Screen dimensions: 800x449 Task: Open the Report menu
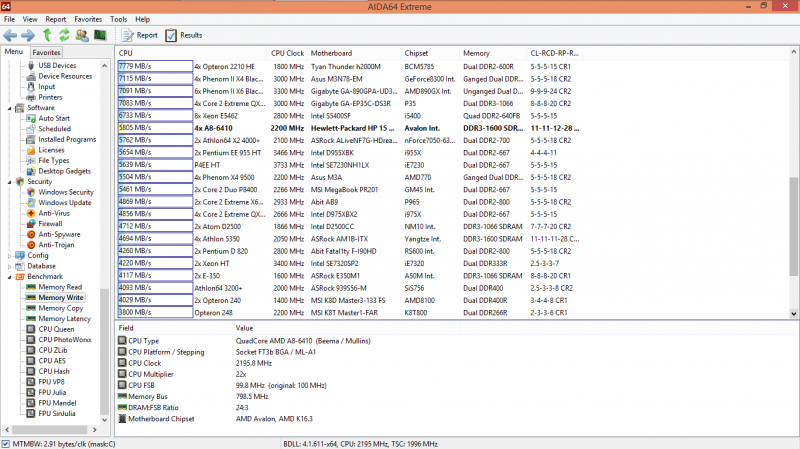point(56,19)
